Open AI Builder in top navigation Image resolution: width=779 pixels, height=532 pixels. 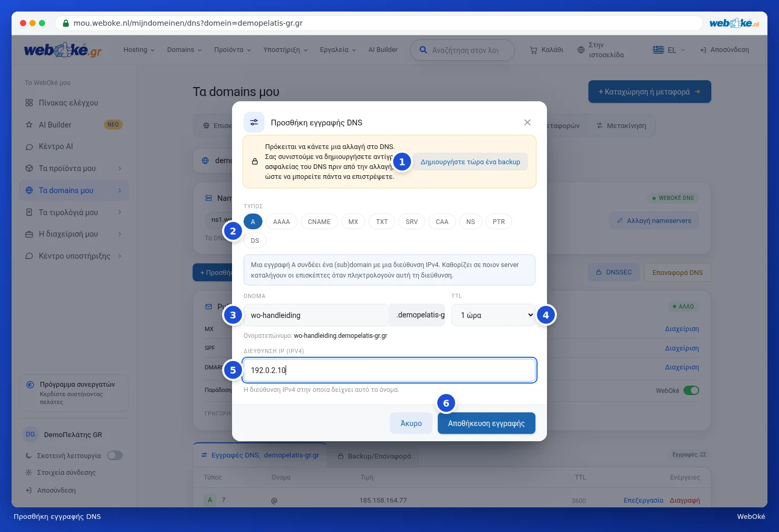tap(383, 50)
